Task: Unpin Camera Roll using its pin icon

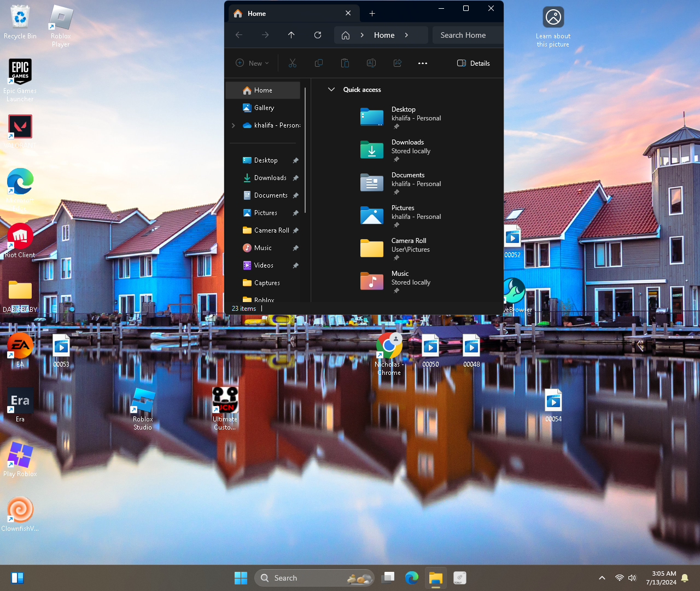Action: pos(296,230)
